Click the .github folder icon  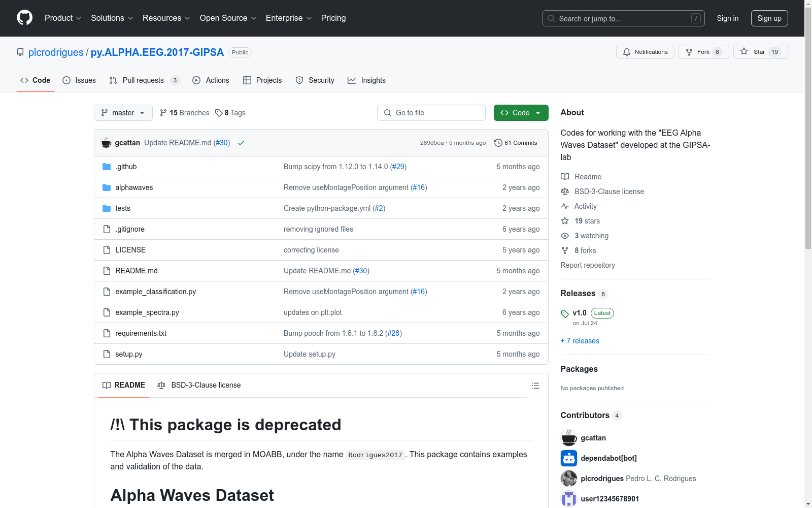(107, 167)
